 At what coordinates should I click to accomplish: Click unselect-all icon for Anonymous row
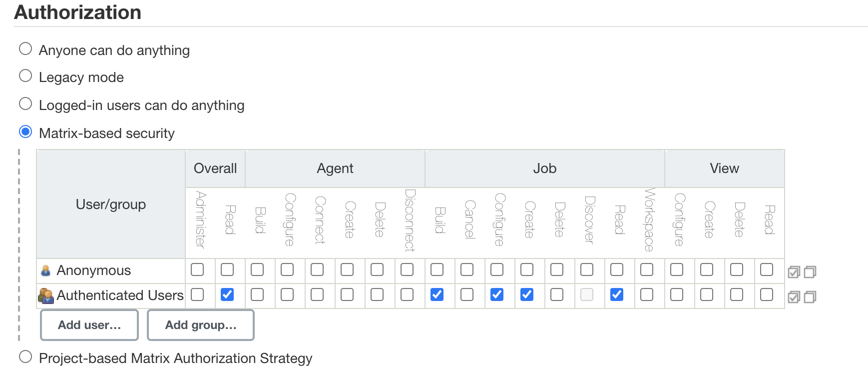810,272
